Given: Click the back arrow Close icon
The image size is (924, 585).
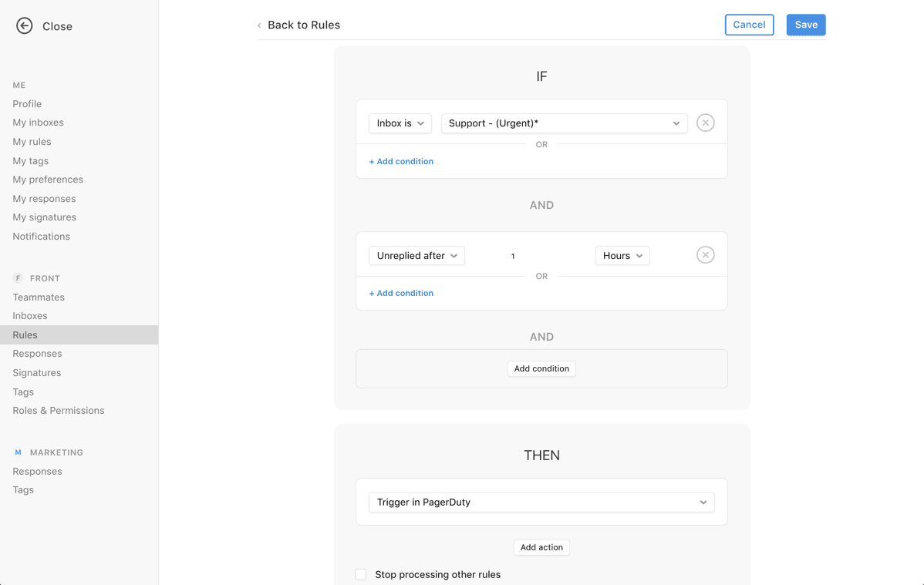Looking at the screenshot, I should tap(25, 26).
